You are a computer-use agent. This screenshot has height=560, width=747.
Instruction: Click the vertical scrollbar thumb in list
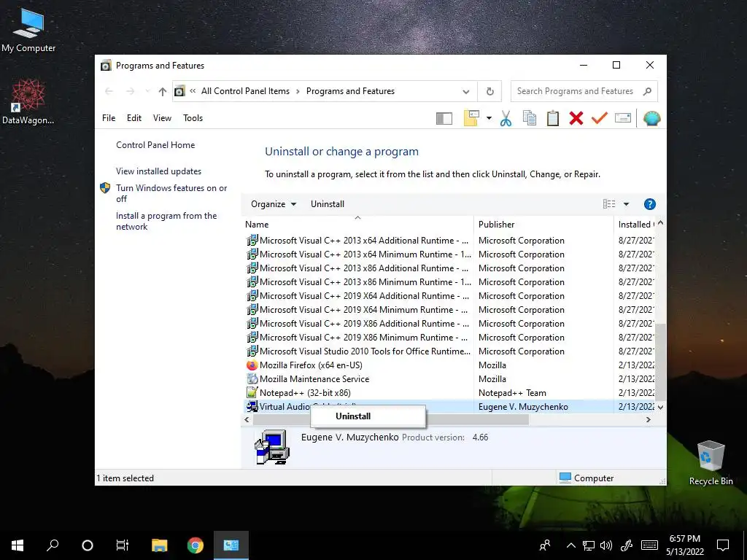click(x=660, y=362)
